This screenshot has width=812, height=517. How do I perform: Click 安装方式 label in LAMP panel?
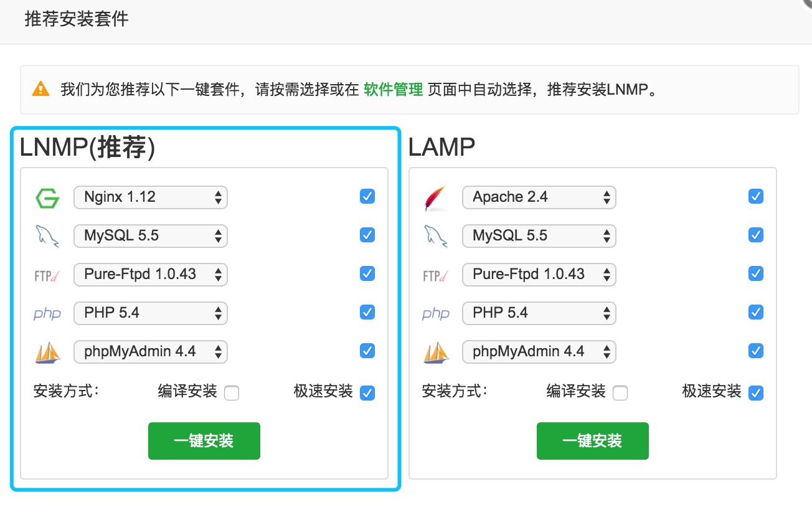pyautogui.click(x=455, y=392)
